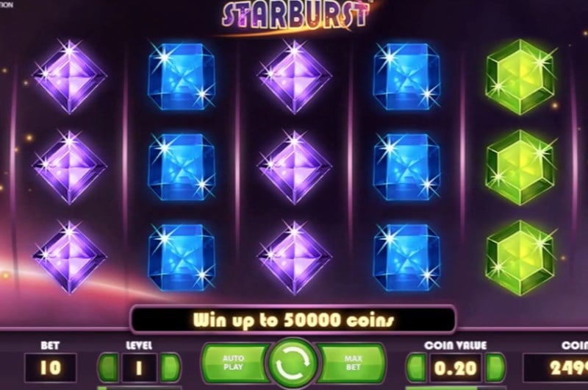This screenshot has width=588, height=390.
Task: Click the blue gem at top of fourth reel
Action: click(x=407, y=77)
